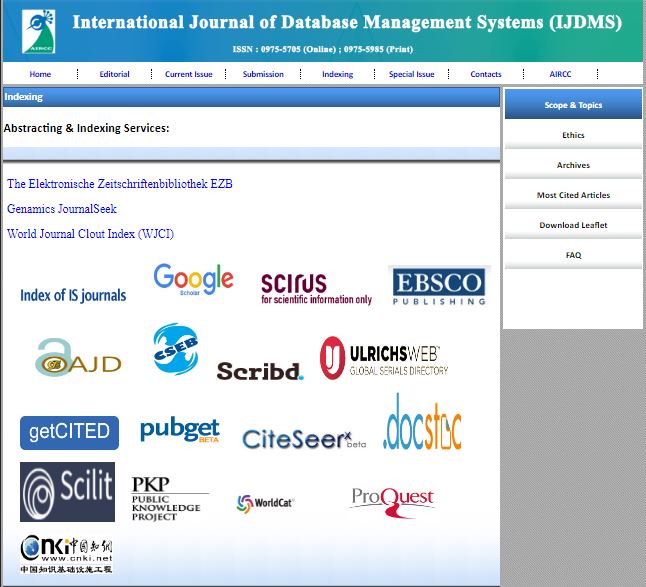Click the ISSN 0975-5705 text in header
The height and width of the screenshot is (587, 646).
[323, 49]
